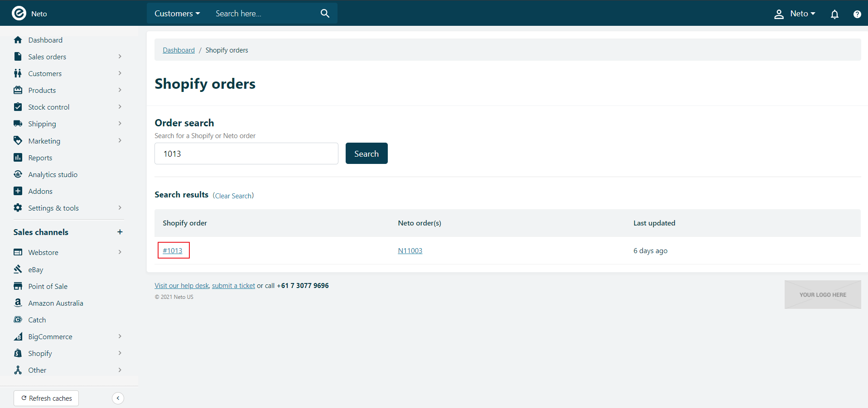Open Neto order N11003 link

(x=410, y=250)
